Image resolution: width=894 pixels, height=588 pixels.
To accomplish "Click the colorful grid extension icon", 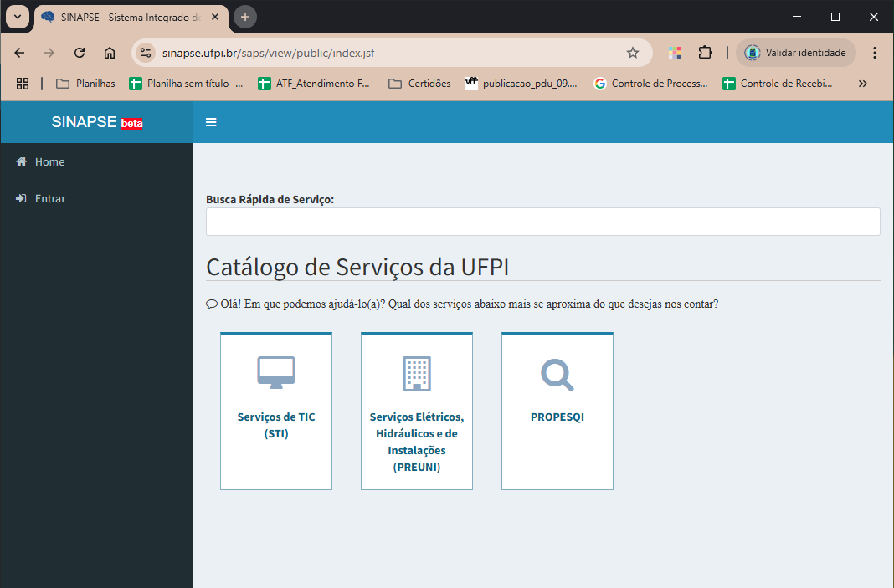I will point(675,53).
